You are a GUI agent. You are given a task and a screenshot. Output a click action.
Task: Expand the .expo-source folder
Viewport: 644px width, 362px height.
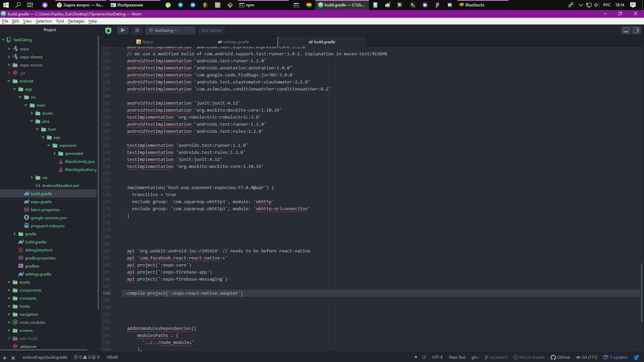(x=9, y=65)
